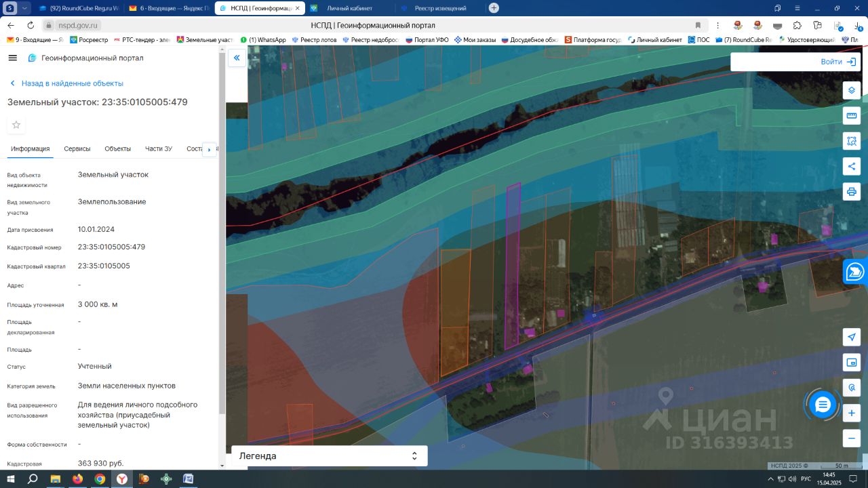Open browser kebab menu in address bar

point(717,25)
